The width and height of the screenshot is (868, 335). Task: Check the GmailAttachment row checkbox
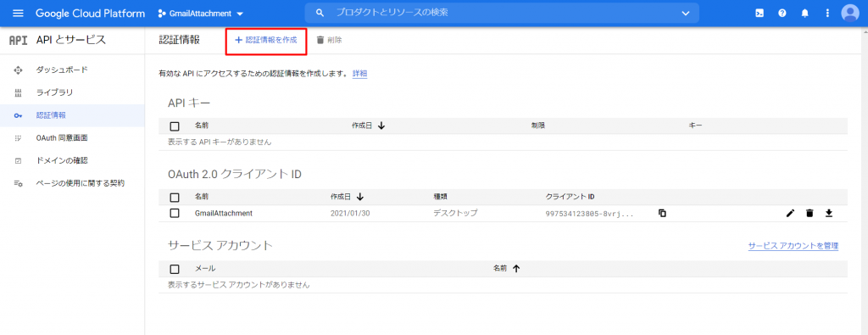[x=175, y=213]
